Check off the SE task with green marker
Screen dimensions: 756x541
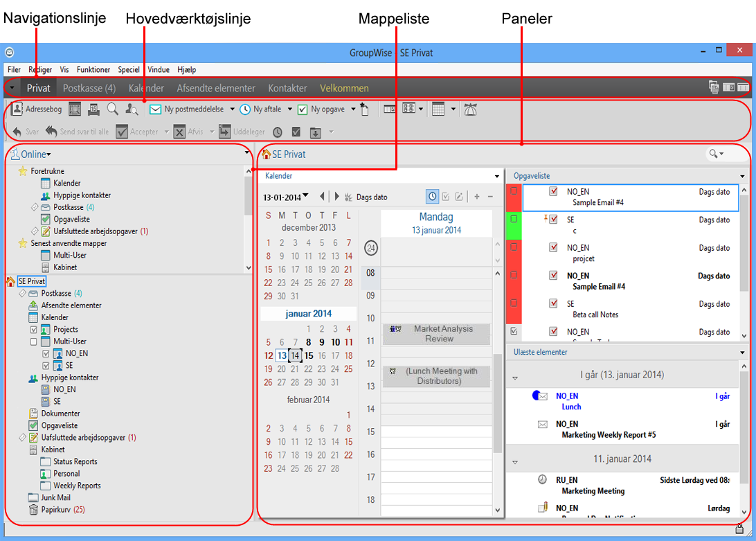coord(514,219)
